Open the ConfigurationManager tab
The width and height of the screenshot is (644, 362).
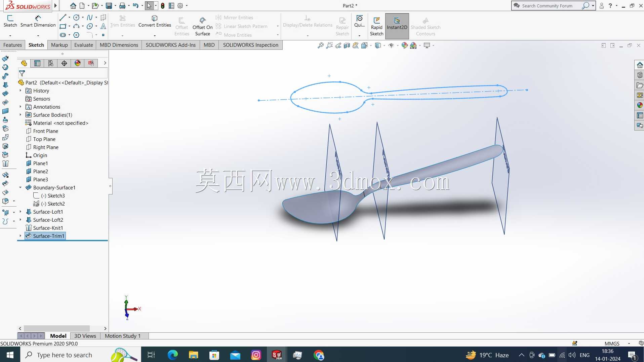[51, 63]
